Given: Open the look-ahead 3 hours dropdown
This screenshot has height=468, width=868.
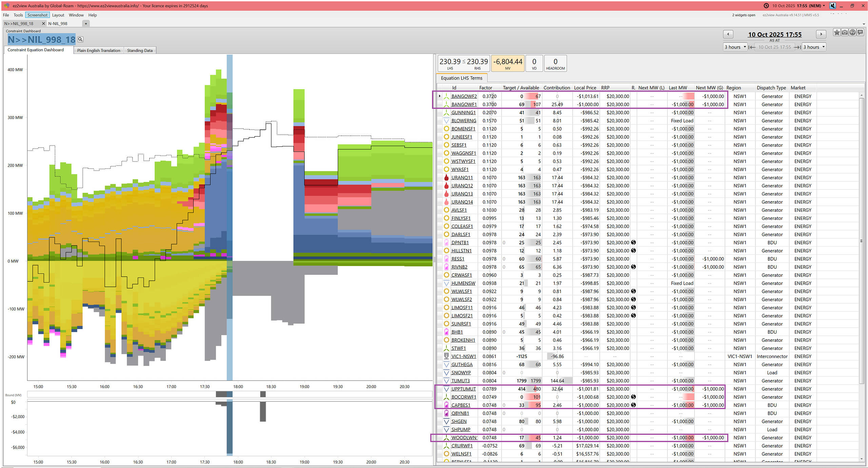Looking at the screenshot, I should (814, 47).
